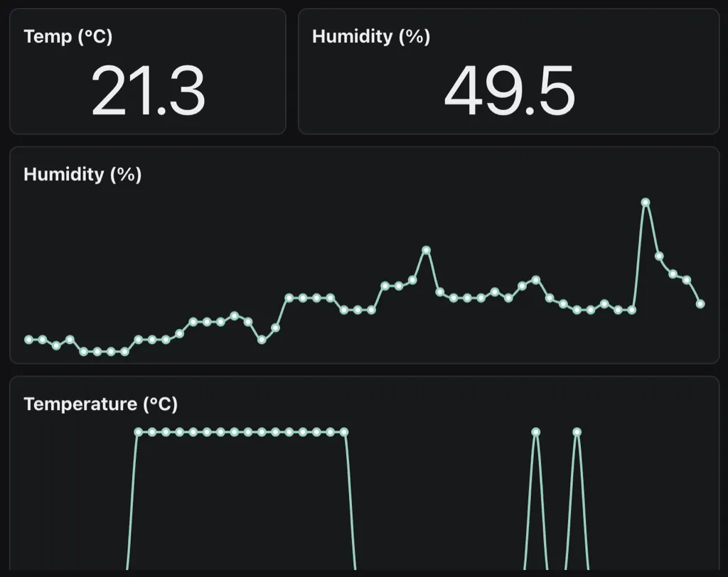Select last point of temperature plateau

click(345, 432)
